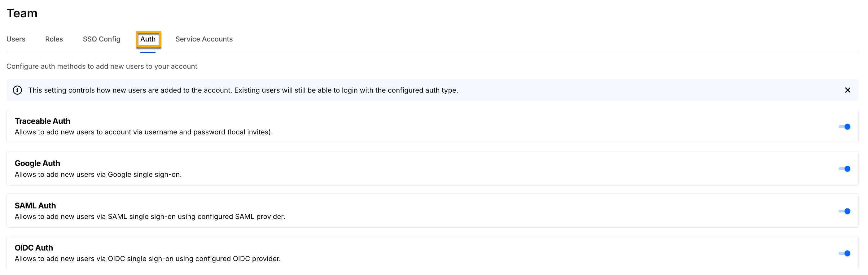Viewport: 868px width, 275px height.
Task: Click the Google single sign-on description
Action: tap(98, 175)
